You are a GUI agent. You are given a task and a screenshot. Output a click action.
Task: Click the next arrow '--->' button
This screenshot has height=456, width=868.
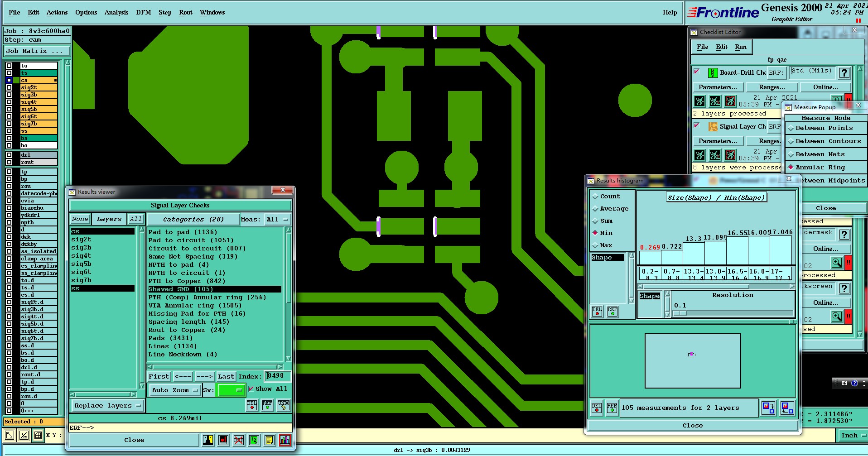point(204,377)
